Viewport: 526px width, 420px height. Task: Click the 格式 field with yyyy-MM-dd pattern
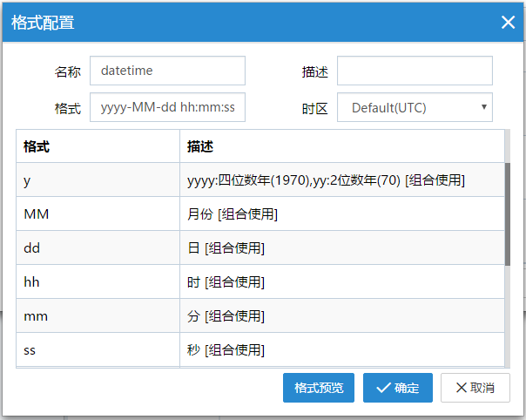point(167,107)
